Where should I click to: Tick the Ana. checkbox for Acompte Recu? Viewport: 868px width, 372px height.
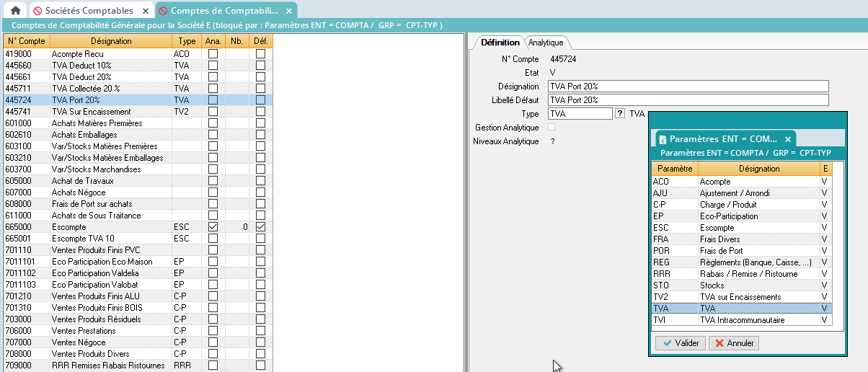tap(213, 54)
